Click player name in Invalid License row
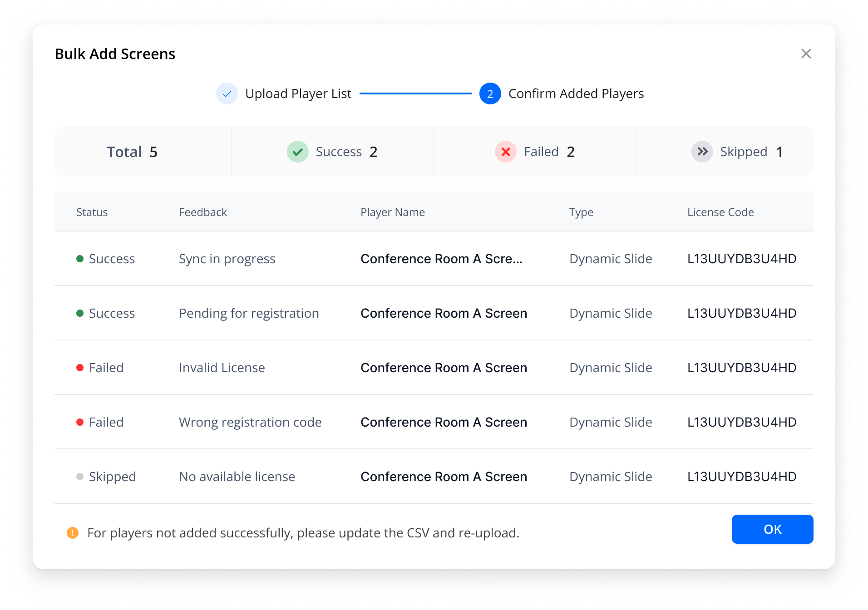 (x=444, y=368)
